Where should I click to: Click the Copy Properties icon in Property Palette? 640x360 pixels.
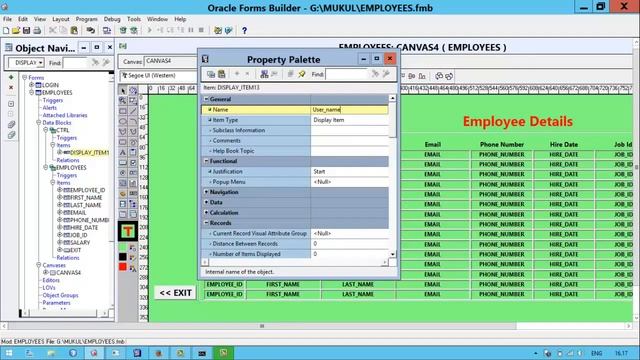click(x=211, y=74)
